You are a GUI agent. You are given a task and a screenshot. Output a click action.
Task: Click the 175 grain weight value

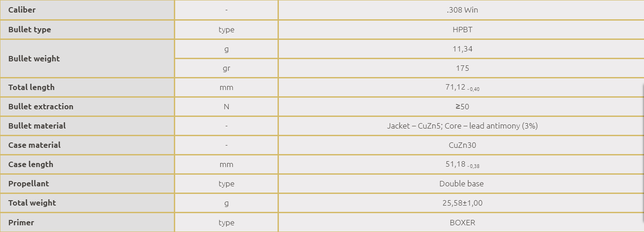[x=463, y=68]
